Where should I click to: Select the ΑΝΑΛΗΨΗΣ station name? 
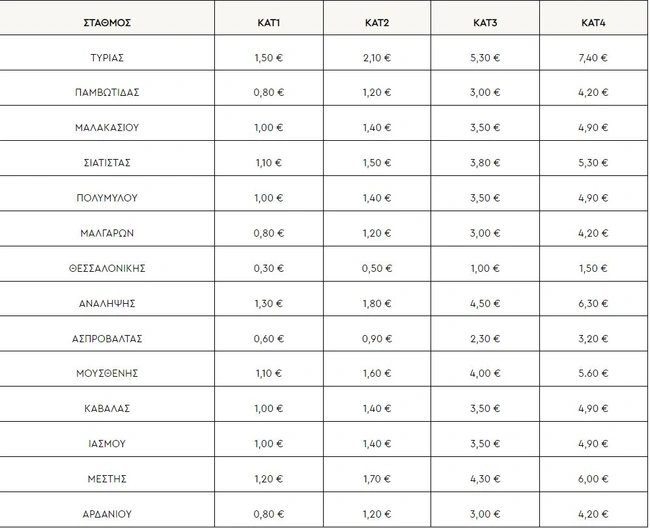point(107,303)
